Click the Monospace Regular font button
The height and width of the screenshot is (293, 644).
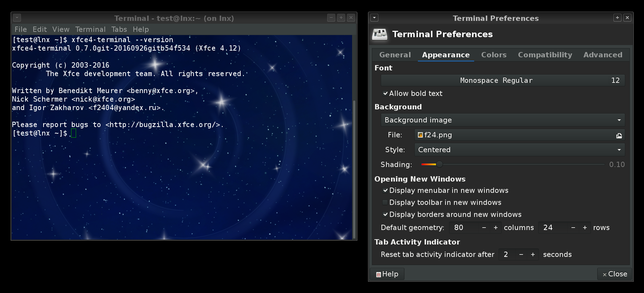point(502,80)
